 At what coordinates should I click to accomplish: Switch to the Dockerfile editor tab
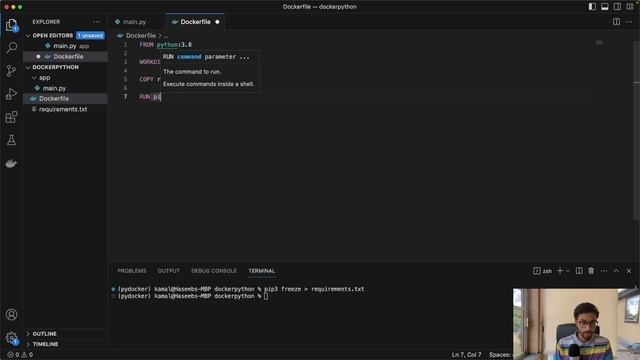click(195, 22)
